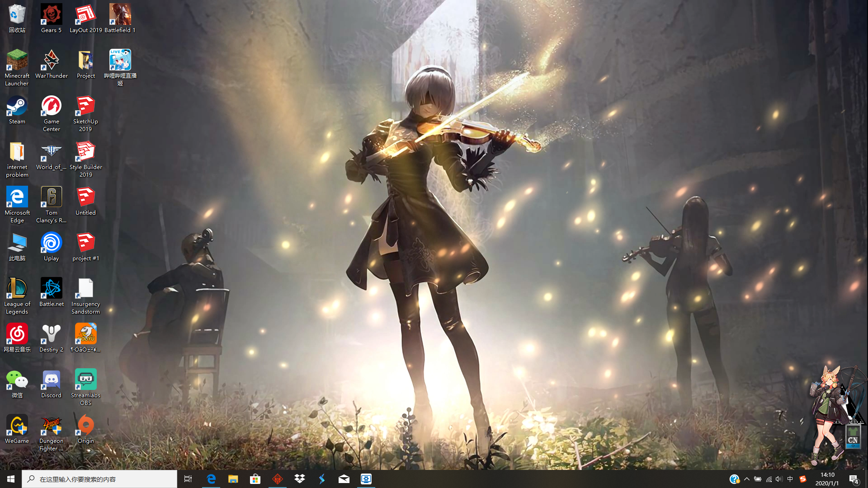This screenshot has height=488, width=868.
Task: Open Destiny 2 shortcut
Action: pyautogui.click(x=51, y=333)
